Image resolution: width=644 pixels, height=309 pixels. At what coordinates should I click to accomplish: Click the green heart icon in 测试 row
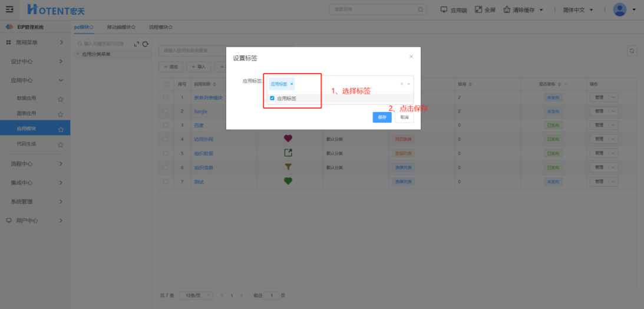(x=288, y=181)
